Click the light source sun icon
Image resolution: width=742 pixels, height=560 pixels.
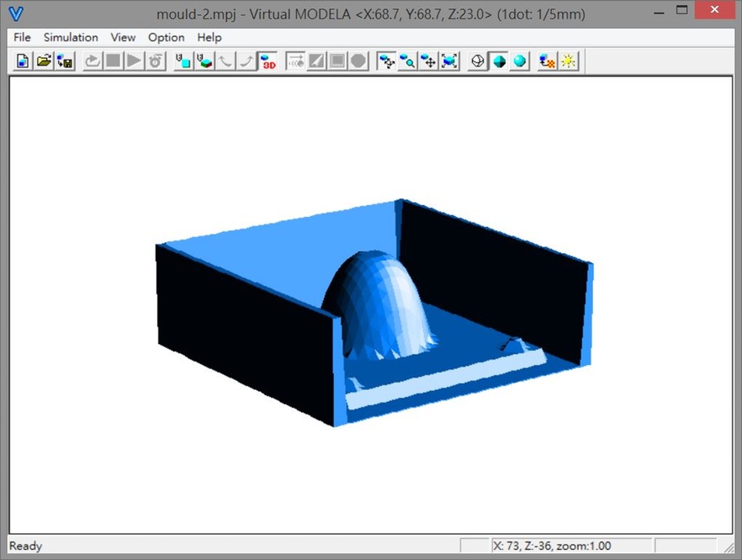pos(569,61)
